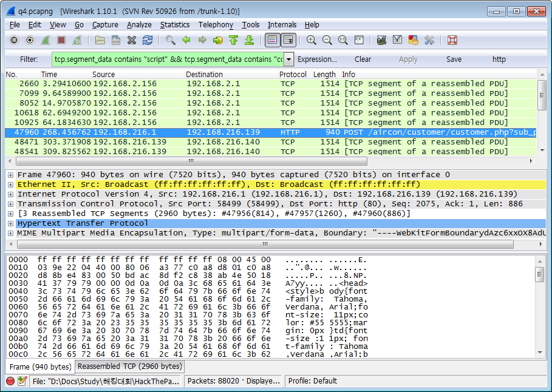Click the go to first packet icon
The height and width of the screenshot is (392, 552).
click(x=234, y=40)
